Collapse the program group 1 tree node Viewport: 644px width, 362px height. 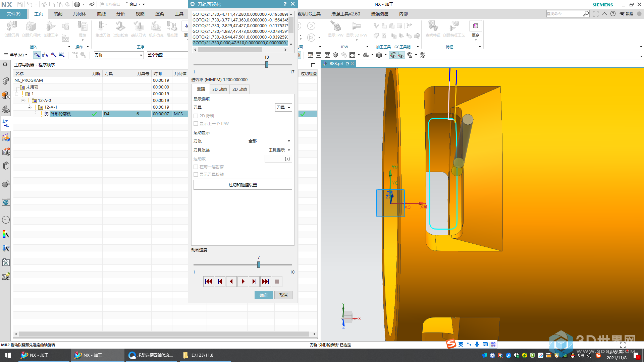pos(16,94)
